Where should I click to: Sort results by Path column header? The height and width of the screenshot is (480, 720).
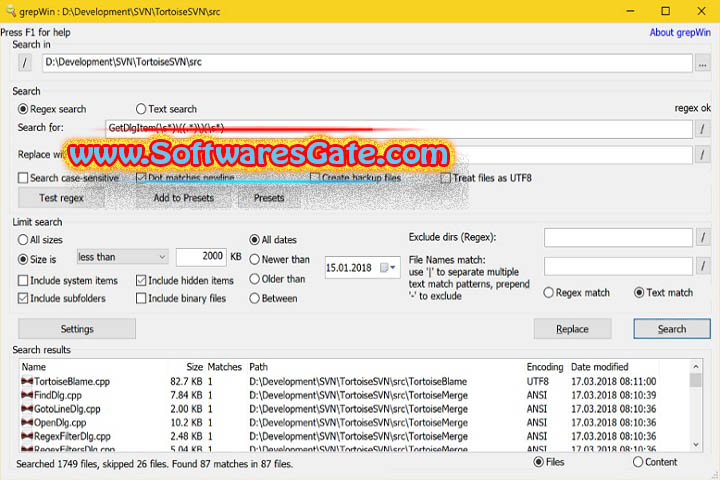pyautogui.click(x=259, y=367)
